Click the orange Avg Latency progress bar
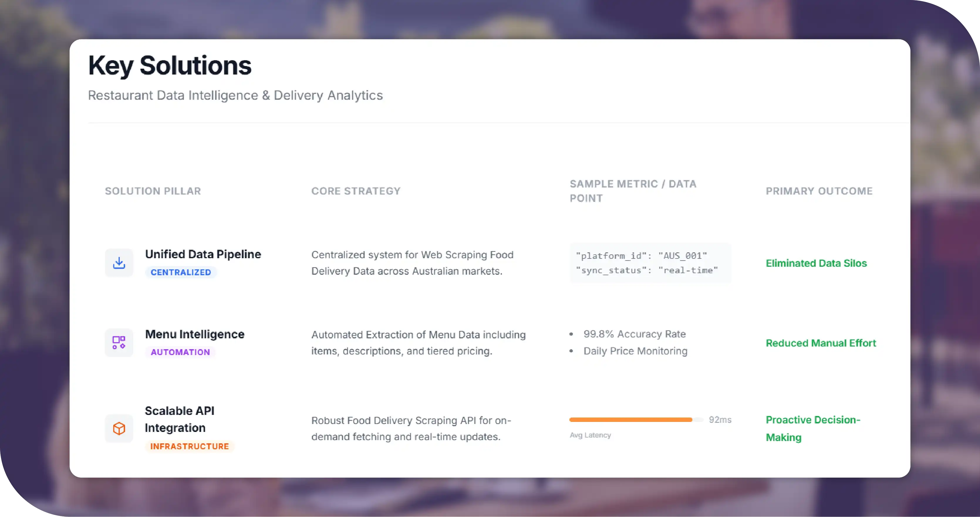This screenshot has width=980, height=517. click(631, 420)
